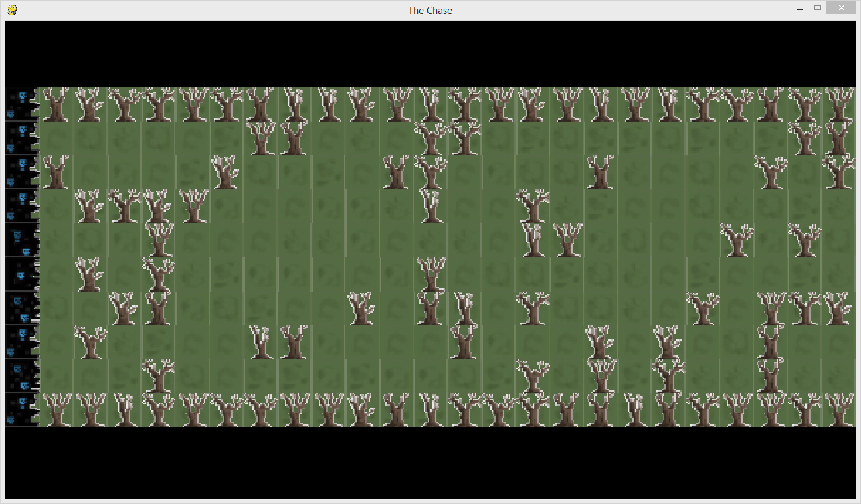Click the tree in the top-right corner
This screenshot has height=504, width=861.
coord(839,104)
